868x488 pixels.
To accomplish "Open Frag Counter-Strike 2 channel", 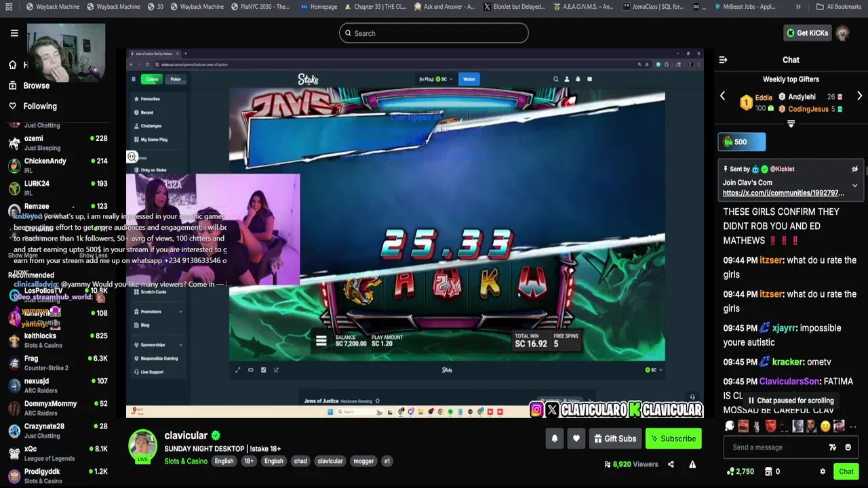I will pos(58,363).
